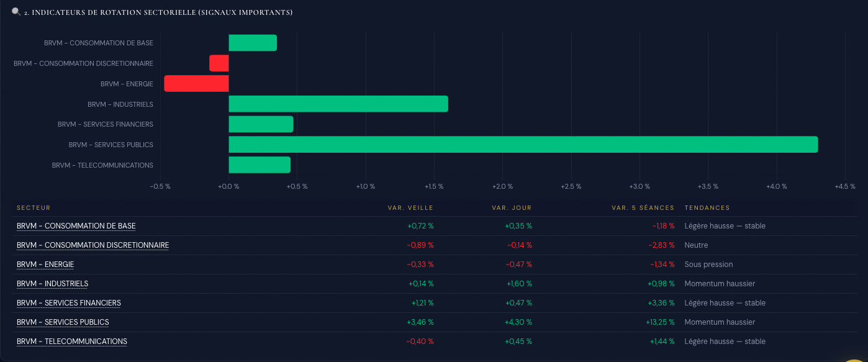This screenshot has width=868, height=362.
Task: Click the -2,83 % five-session value
Action: [661, 245]
